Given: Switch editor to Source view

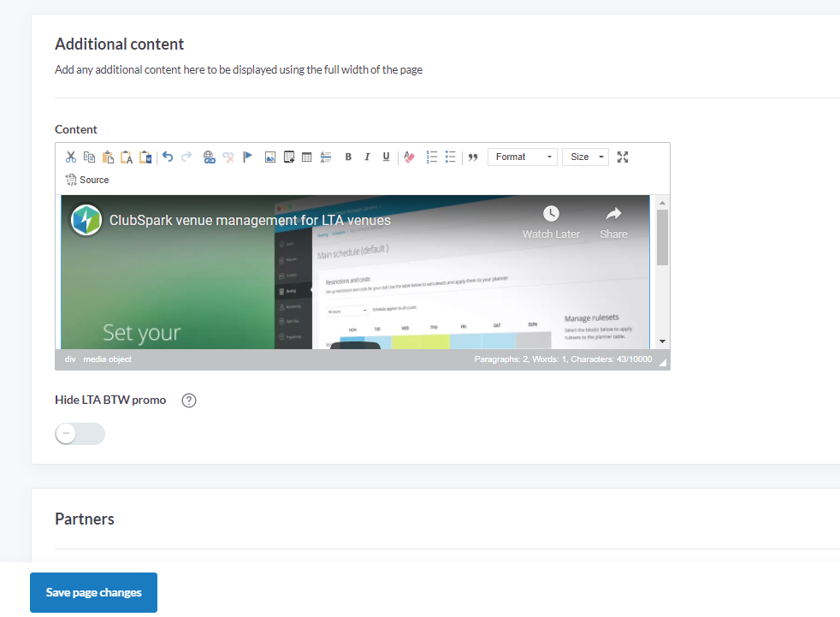Looking at the screenshot, I should (x=87, y=180).
